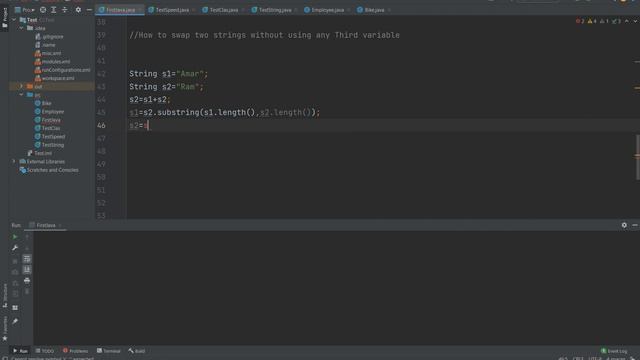Hide the Run panel with minus icon
The image size is (640, 360).
pos(635,225)
